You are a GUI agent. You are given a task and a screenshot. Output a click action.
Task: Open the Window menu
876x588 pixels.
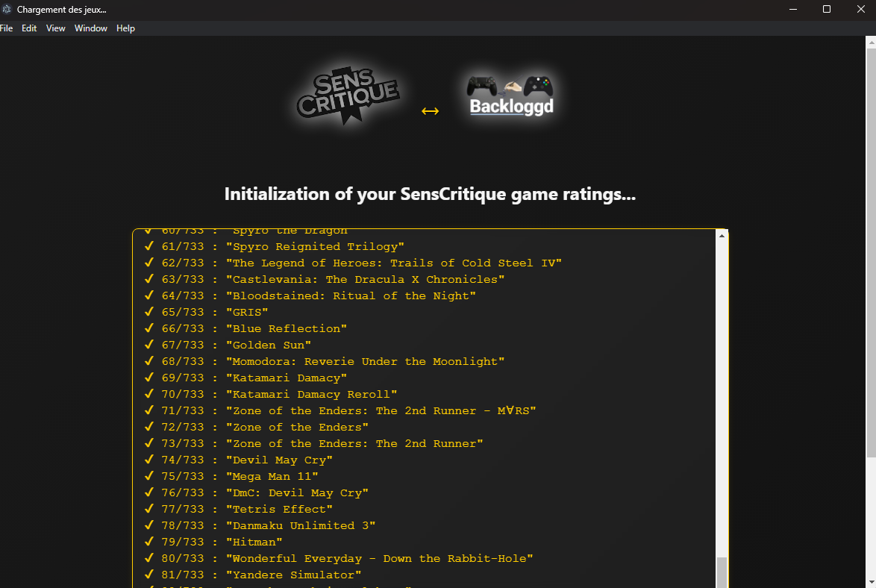click(90, 28)
